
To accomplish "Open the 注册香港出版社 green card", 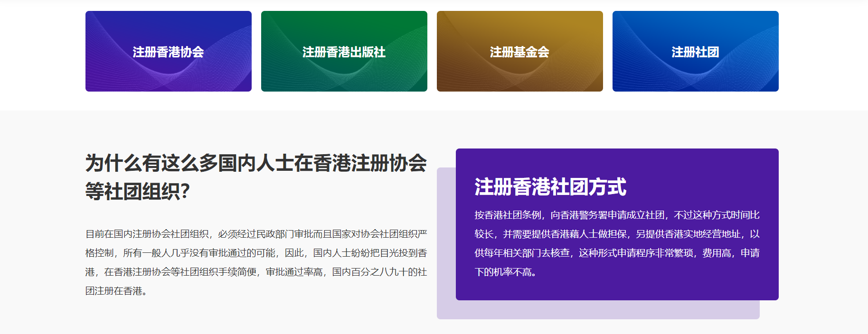I will click(344, 52).
